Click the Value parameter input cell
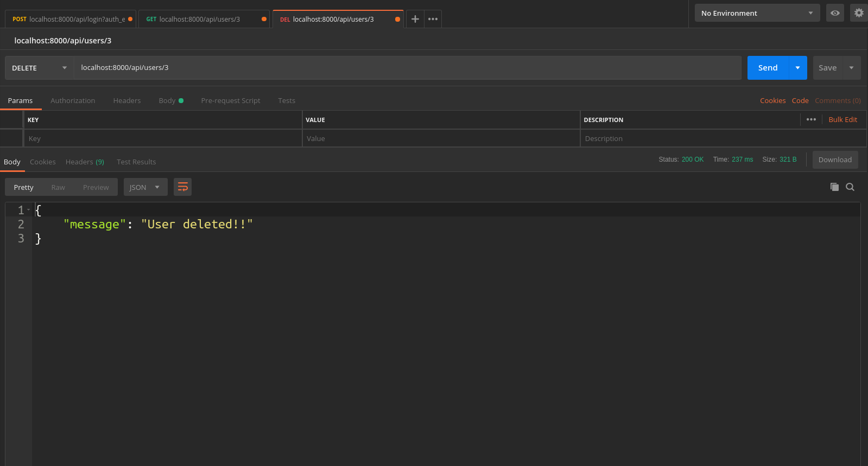 click(x=441, y=138)
